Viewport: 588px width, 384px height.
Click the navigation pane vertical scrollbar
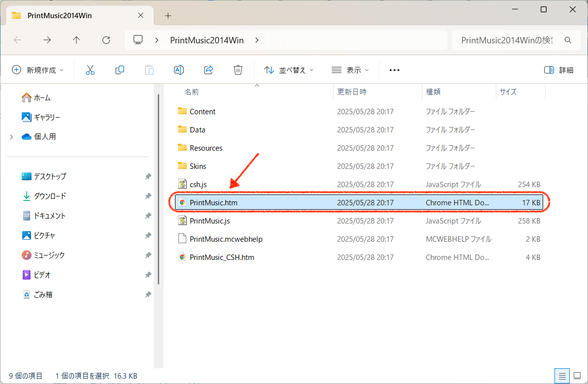[159, 189]
